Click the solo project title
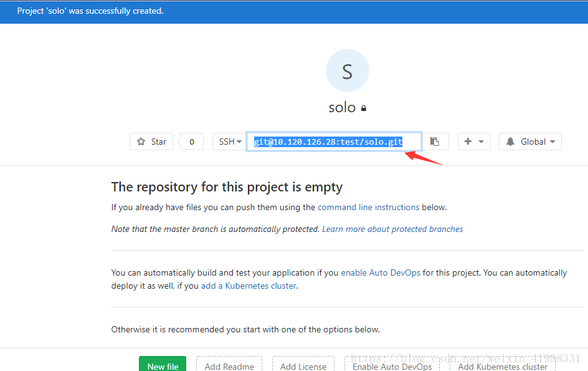Screen dimensions: 588x371 [x=342, y=107]
